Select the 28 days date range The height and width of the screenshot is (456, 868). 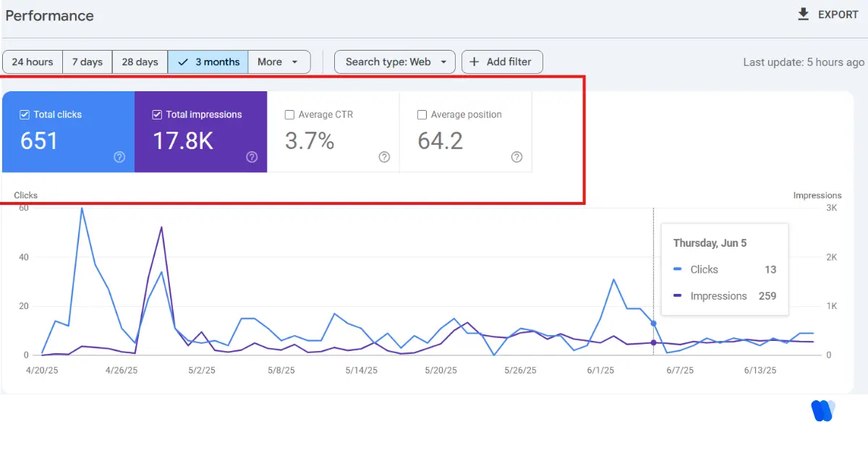[x=140, y=62]
